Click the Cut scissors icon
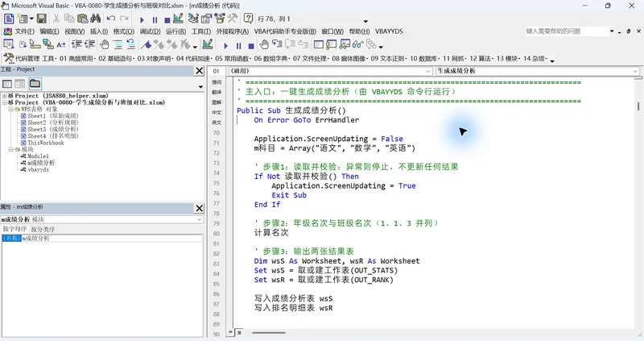This screenshot has height=341, width=644. pyautogui.click(x=56, y=19)
